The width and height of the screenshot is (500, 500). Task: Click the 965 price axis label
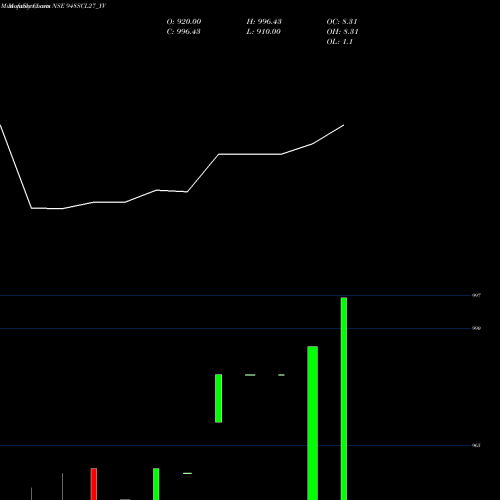pyautogui.click(x=476, y=445)
